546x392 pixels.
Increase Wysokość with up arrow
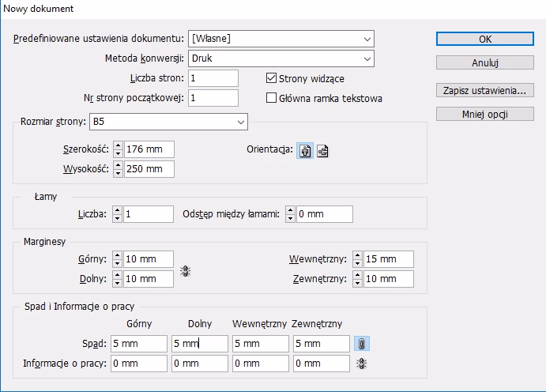[x=118, y=165]
